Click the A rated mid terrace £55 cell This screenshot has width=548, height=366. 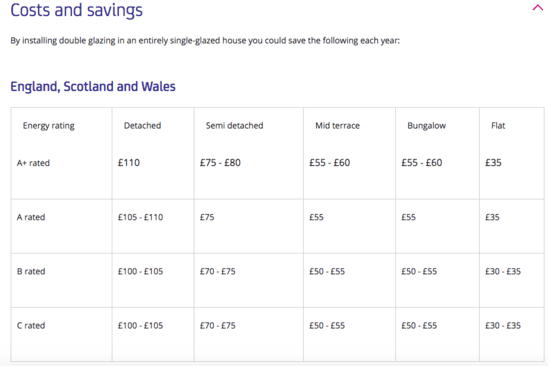click(x=317, y=217)
